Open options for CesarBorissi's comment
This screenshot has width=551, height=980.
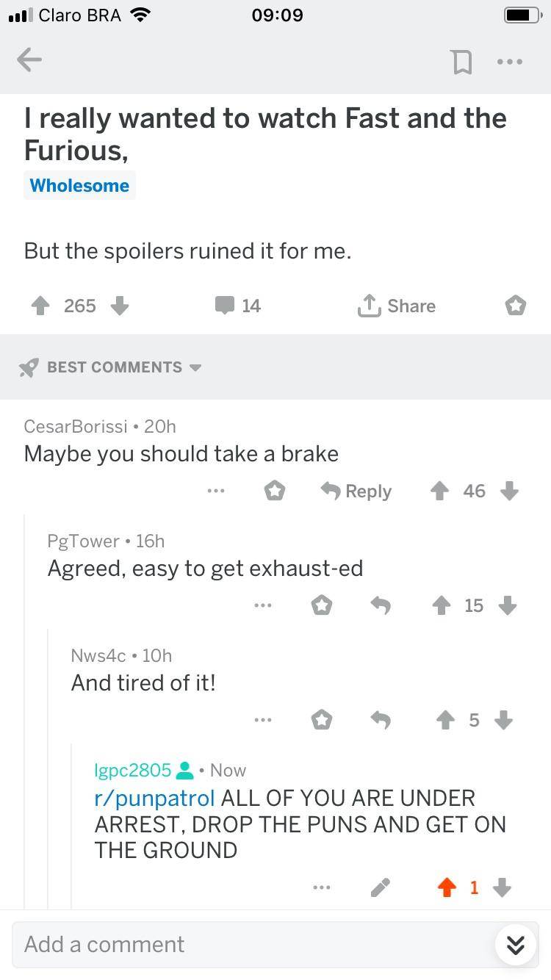(x=215, y=491)
